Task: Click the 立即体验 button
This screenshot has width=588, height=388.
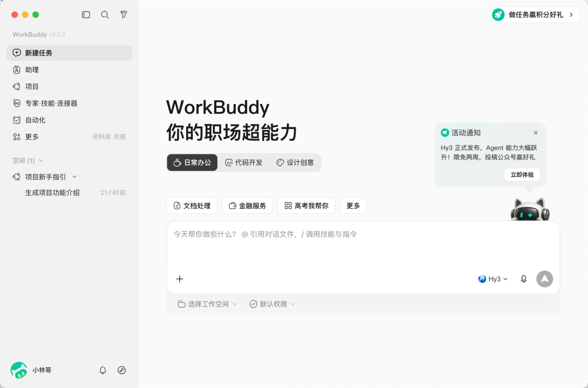Action: pos(522,175)
